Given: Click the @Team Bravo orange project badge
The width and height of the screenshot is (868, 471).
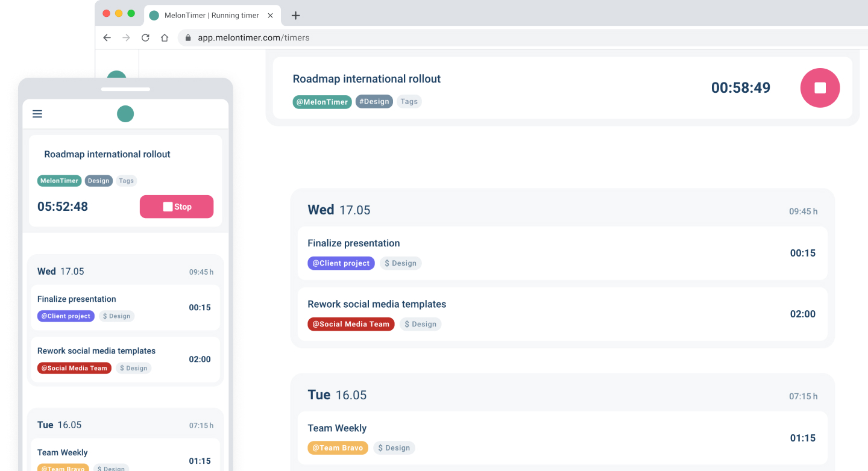Looking at the screenshot, I should pyautogui.click(x=338, y=448).
